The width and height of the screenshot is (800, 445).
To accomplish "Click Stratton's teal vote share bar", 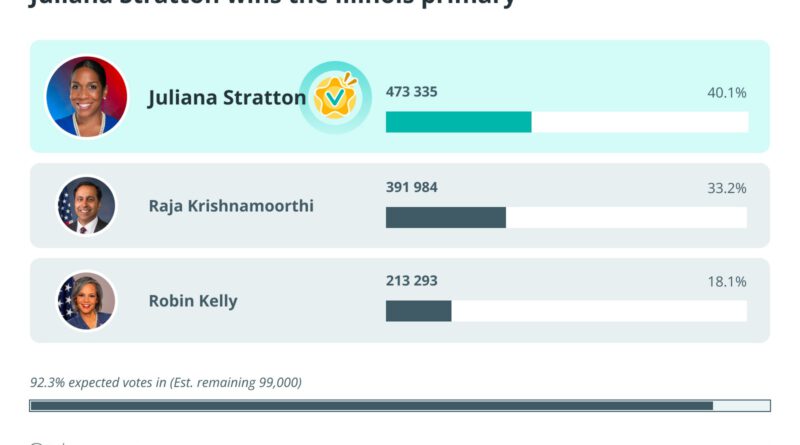I will pos(458,122).
